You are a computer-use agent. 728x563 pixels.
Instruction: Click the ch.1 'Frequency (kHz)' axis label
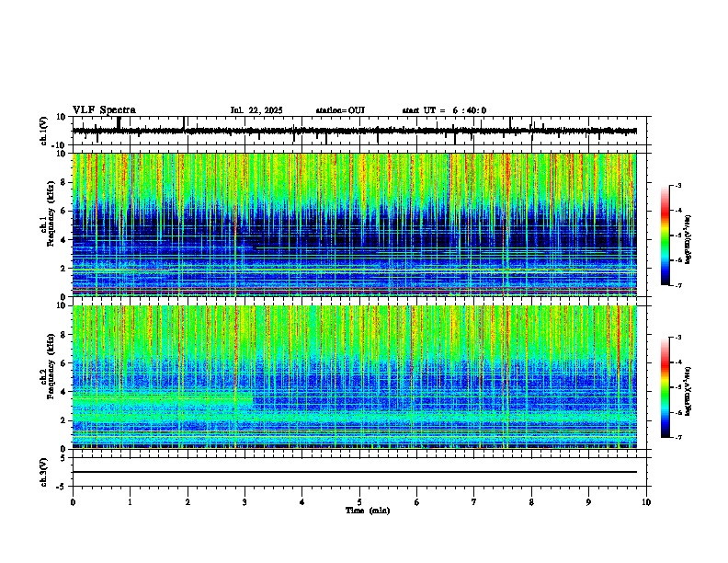coord(51,214)
